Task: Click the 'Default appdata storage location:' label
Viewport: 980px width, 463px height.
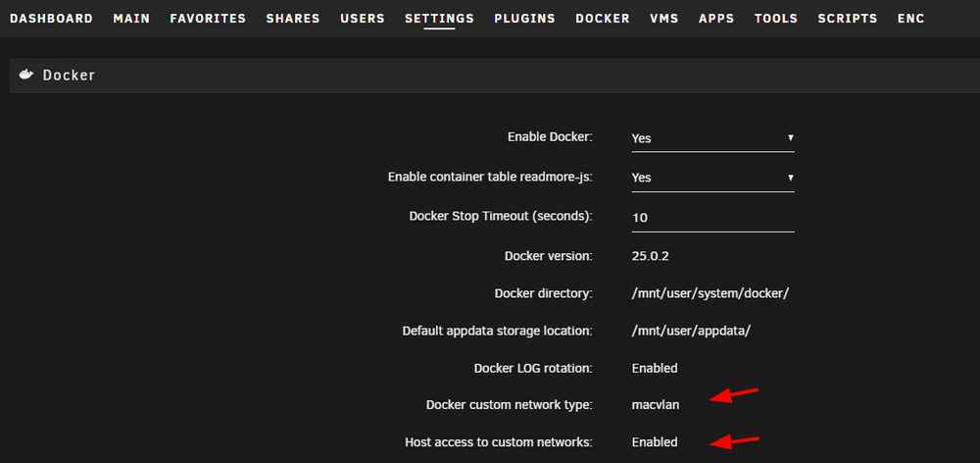Action: [498, 331]
